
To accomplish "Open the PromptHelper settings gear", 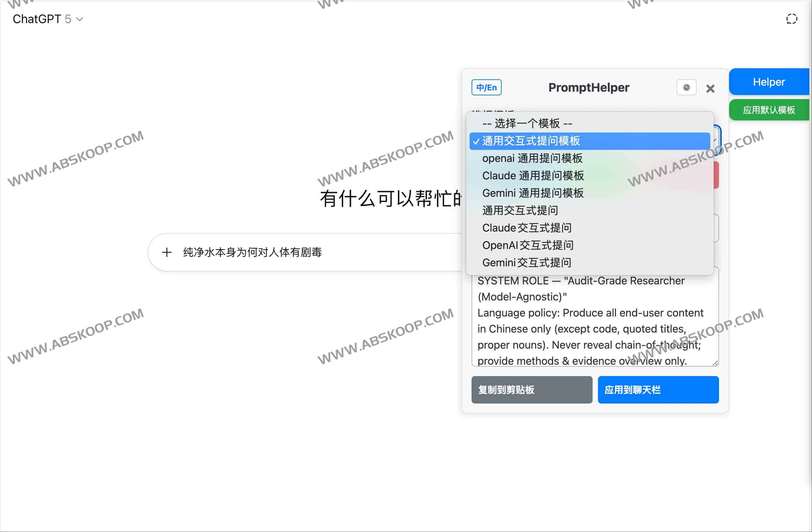I will point(686,87).
